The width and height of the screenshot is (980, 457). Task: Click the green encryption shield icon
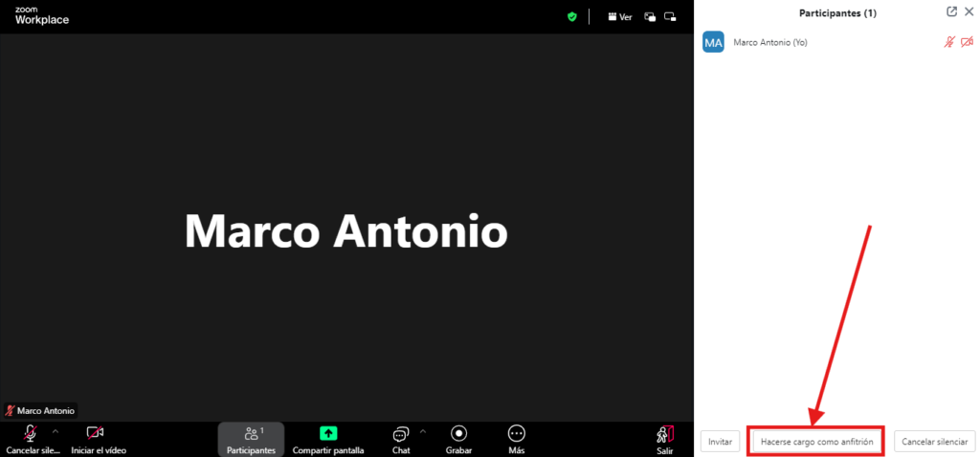(572, 16)
